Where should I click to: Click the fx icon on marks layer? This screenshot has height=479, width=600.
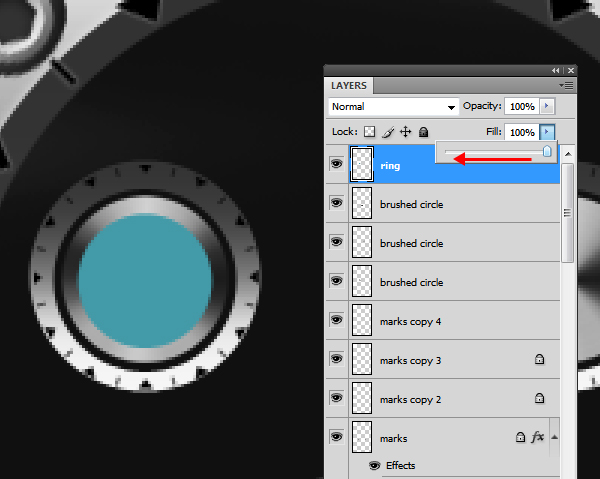(537, 437)
